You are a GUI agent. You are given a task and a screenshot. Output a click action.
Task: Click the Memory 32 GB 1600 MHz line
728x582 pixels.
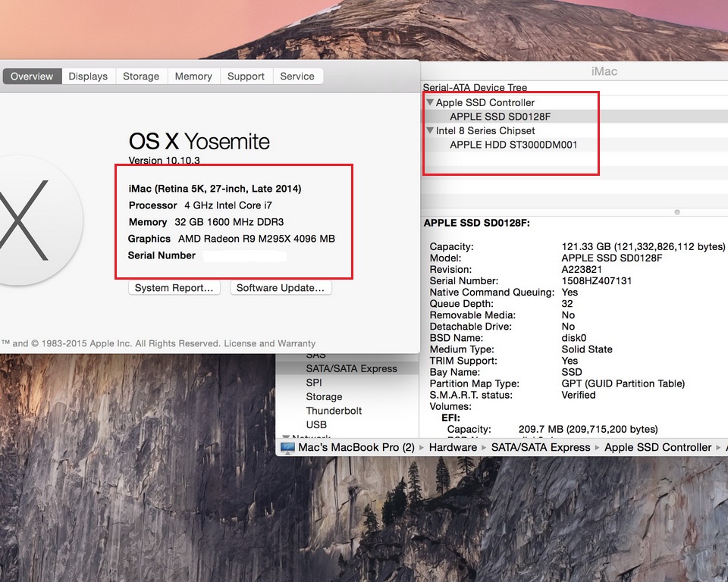[x=206, y=222]
